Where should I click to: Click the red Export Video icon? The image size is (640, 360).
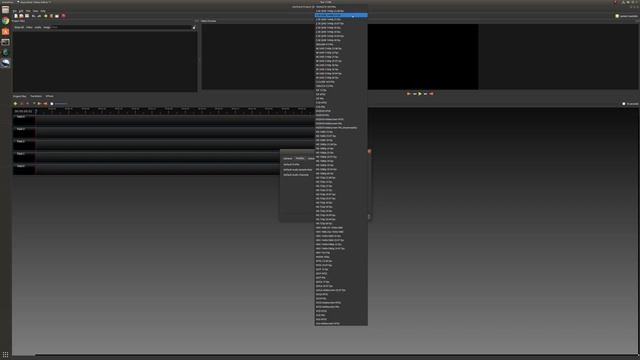coord(63,16)
